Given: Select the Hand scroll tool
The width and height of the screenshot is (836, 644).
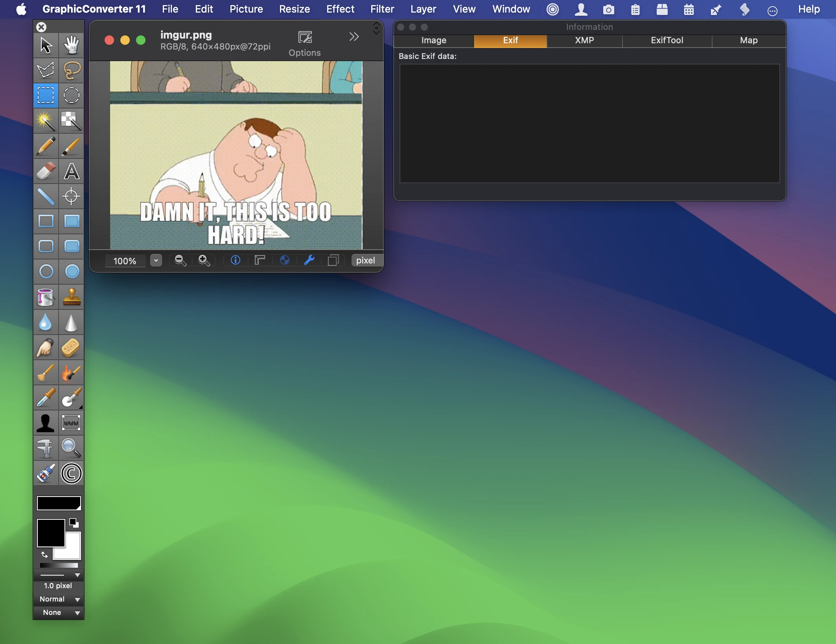Looking at the screenshot, I should coord(72,45).
